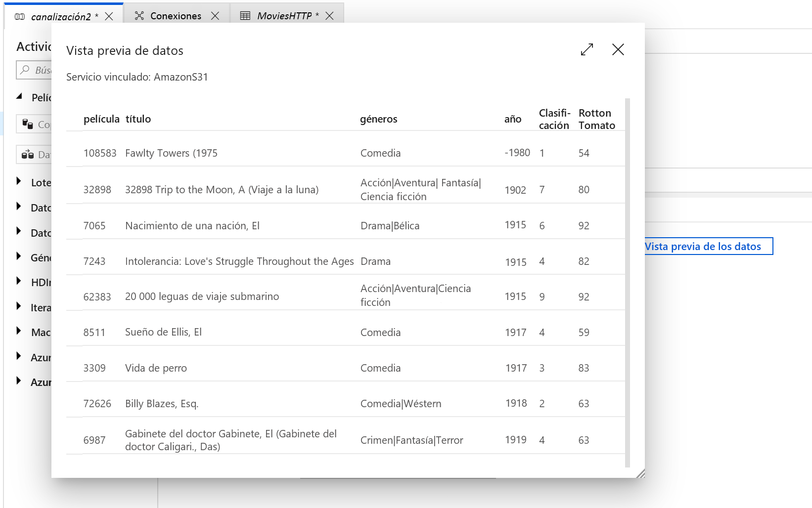Select the Billy Blazes, Esq. title cell
812x508 pixels.
(x=162, y=404)
